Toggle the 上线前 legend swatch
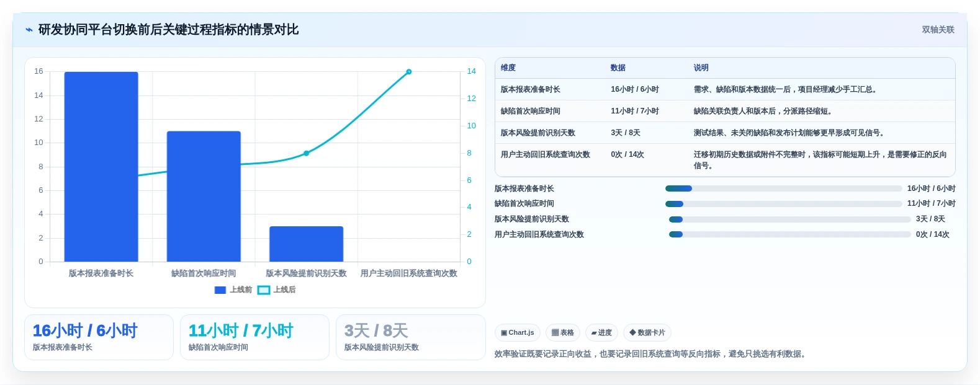Screen dimensions: 980x385 [220, 290]
